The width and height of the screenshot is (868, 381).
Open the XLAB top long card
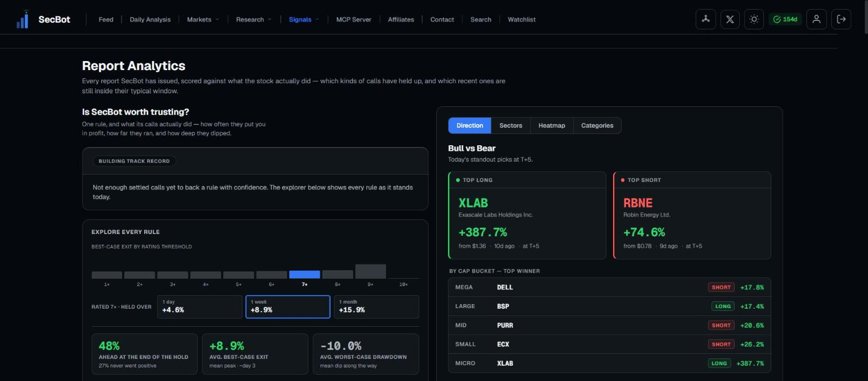(527, 215)
